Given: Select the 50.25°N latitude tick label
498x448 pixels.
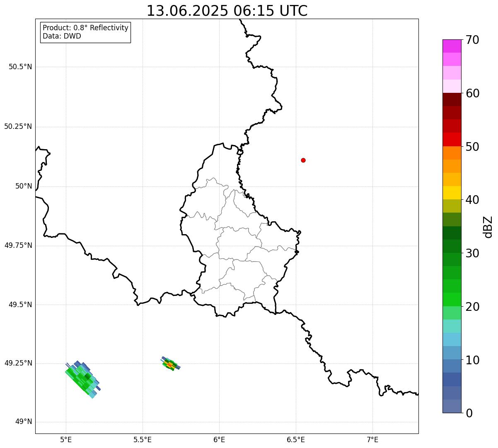Looking at the screenshot, I should point(18,126).
